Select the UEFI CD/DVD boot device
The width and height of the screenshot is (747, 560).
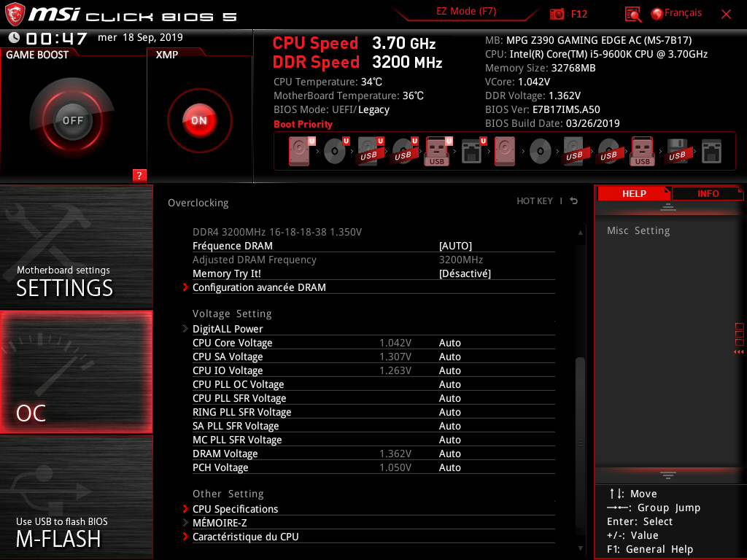[335, 151]
